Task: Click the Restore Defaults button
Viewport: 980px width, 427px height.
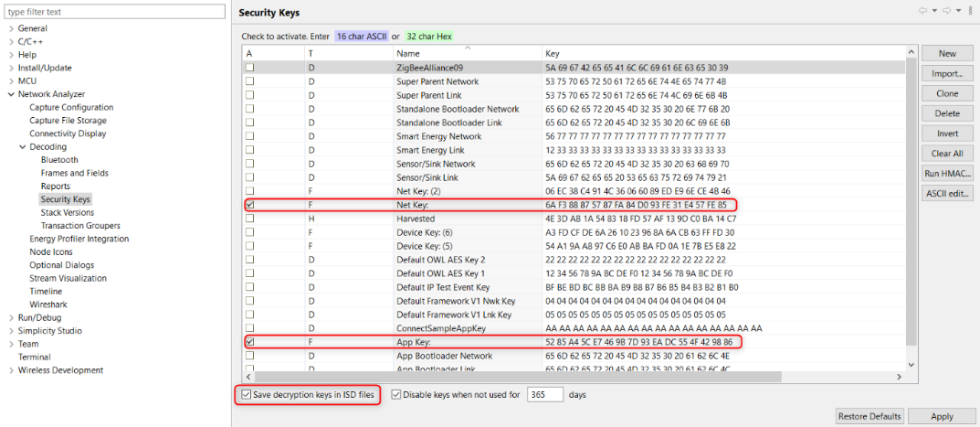Action: click(x=869, y=416)
